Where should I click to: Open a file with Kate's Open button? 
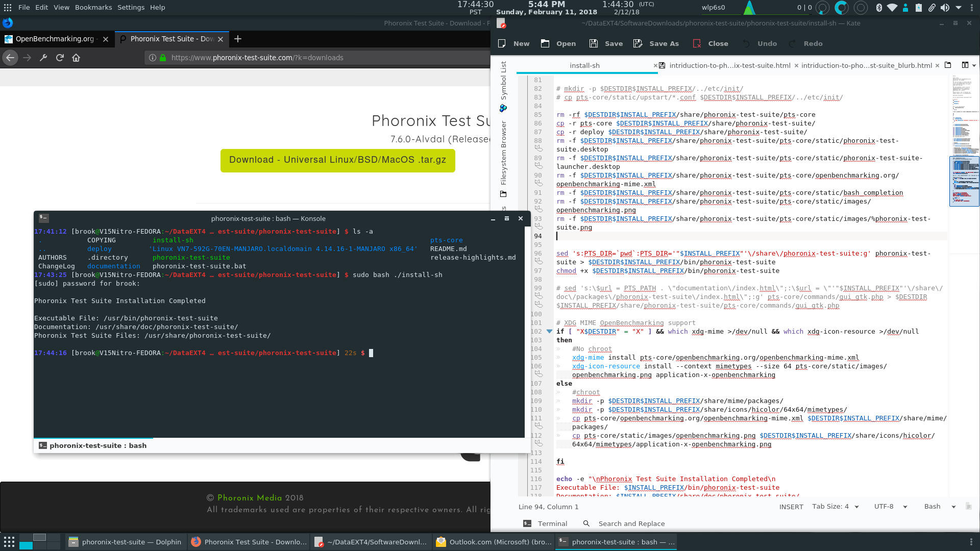click(558, 43)
